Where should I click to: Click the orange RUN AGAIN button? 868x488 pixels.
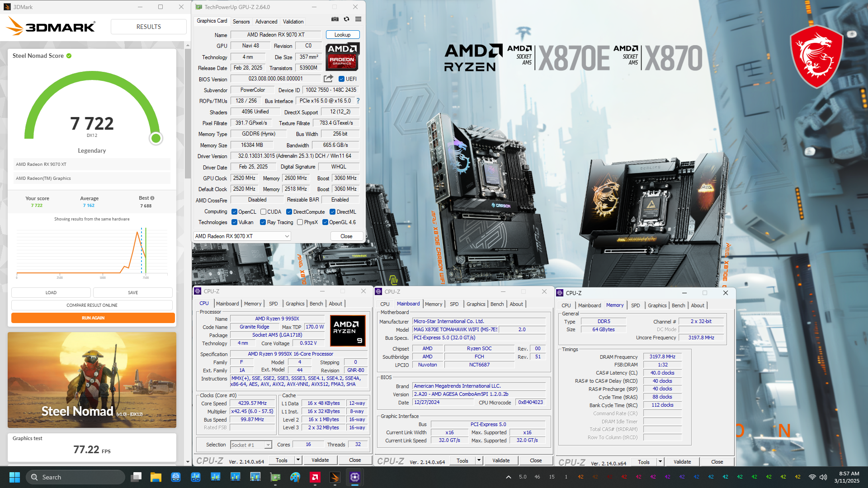pos(93,318)
